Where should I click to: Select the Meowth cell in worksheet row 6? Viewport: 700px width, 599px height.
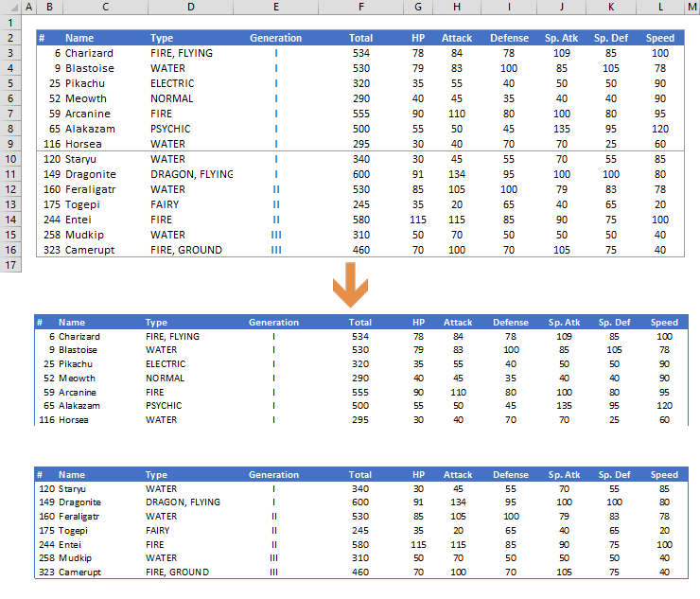point(105,98)
